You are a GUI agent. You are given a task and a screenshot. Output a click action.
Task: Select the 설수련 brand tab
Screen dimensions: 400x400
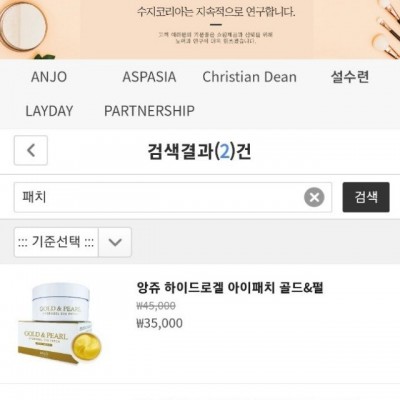click(x=350, y=77)
